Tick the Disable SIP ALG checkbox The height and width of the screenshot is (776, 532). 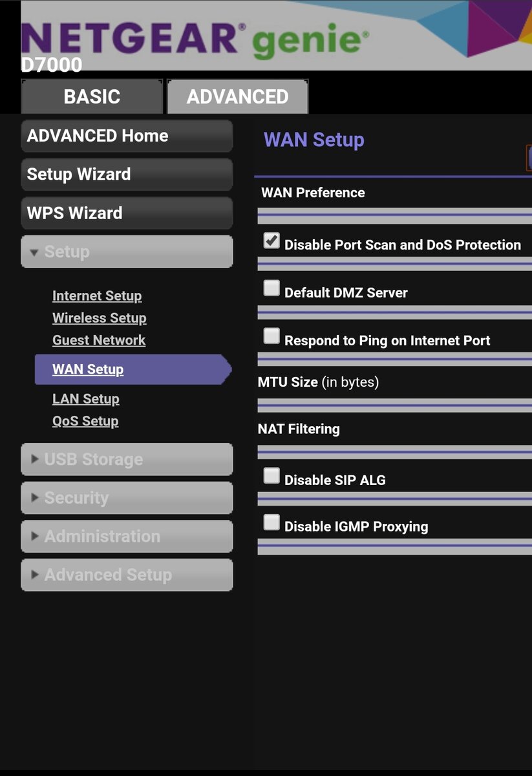tap(271, 476)
